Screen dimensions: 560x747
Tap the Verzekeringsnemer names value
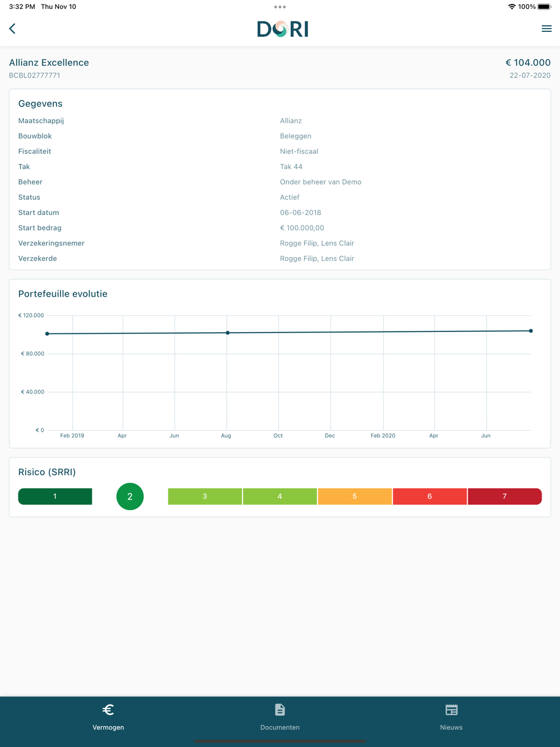[317, 243]
